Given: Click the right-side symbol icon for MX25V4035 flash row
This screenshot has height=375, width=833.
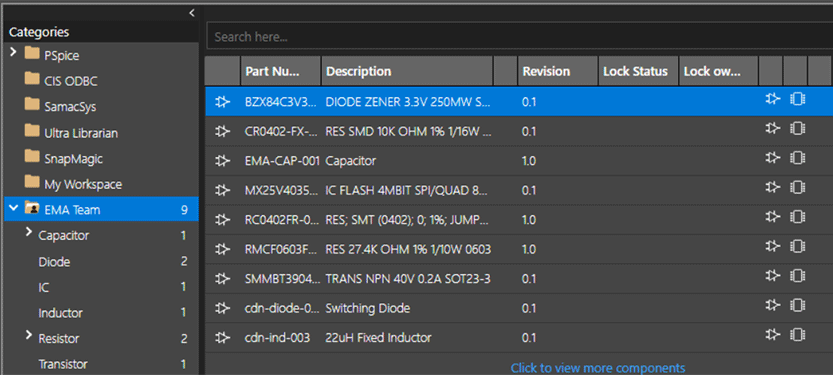Looking at the screenshot, I should pyautogui.click(x=772, y=187).
